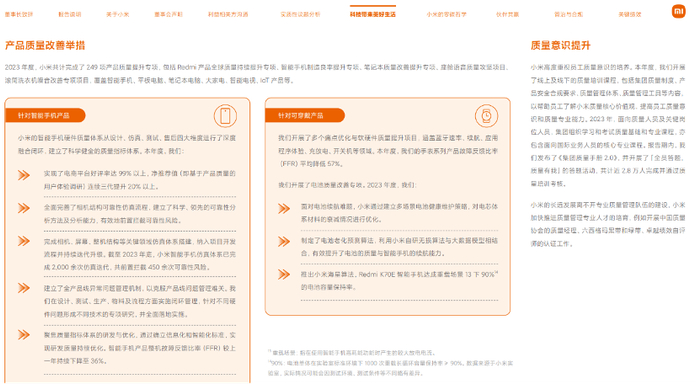700x384 pixels.
Task: Switch to the 利益相关方沟通 tab
Action: [x=228, y=14]
